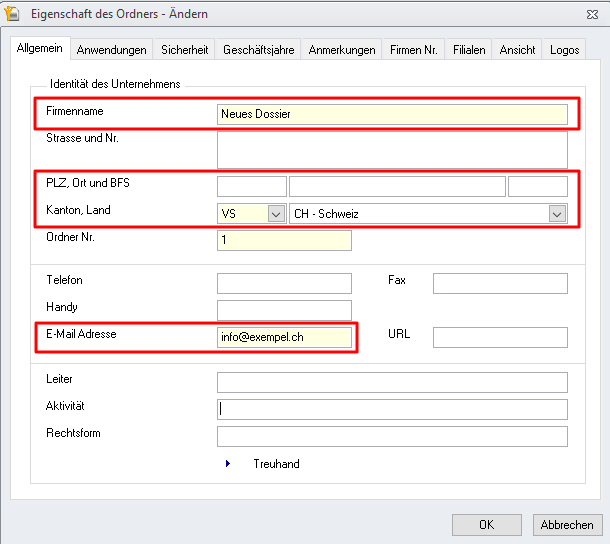Open the Sicherheit tab

184,50
